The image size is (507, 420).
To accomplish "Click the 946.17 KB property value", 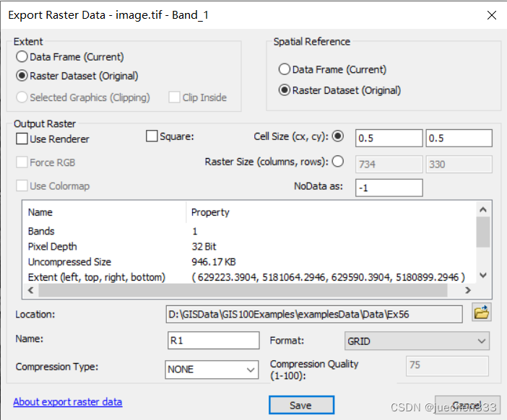I will pos(213,262).
